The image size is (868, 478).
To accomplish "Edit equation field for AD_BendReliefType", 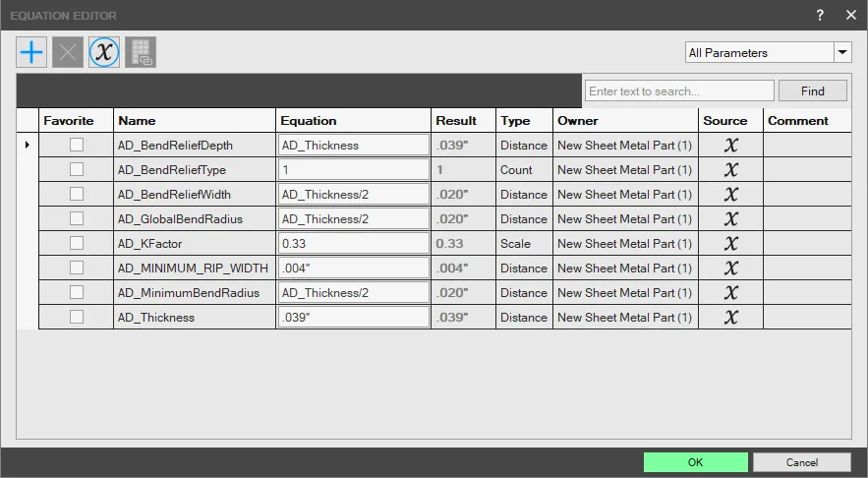I will (x=354, y=169).
